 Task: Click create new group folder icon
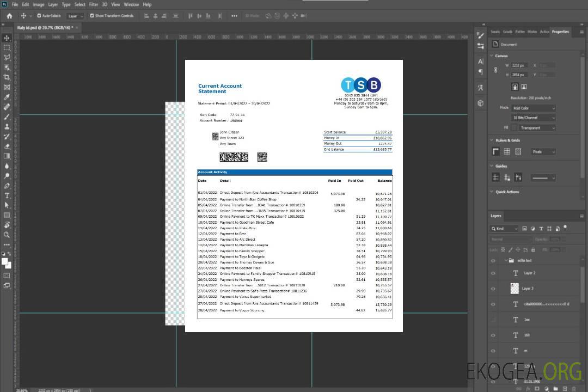[555, 389]
